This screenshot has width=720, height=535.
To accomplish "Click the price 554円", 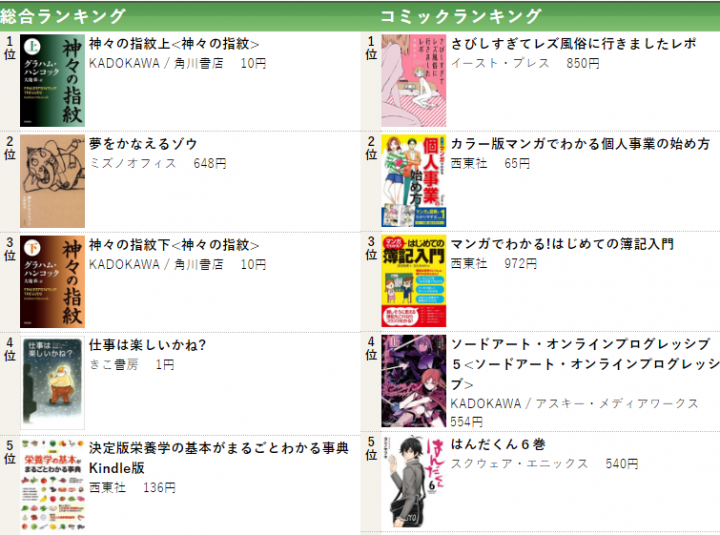I will click(467, 422).
